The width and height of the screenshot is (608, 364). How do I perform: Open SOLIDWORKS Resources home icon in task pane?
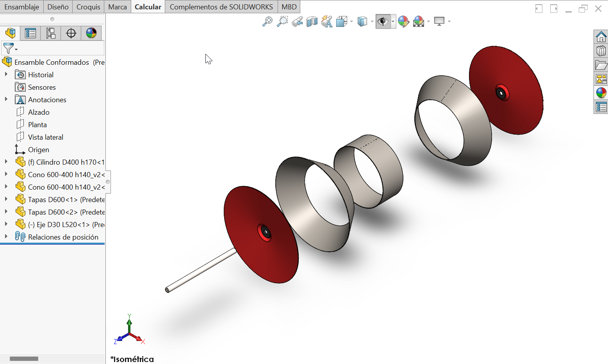click(x=601, y=37)
